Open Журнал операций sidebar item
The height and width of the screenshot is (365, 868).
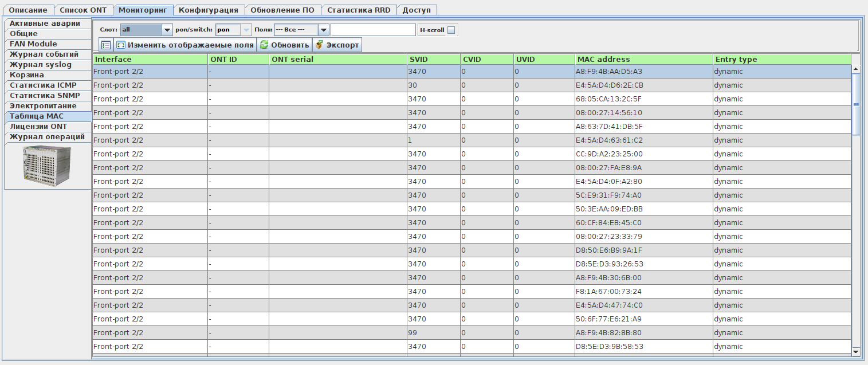pyautogui.click(x=48, y=137)
